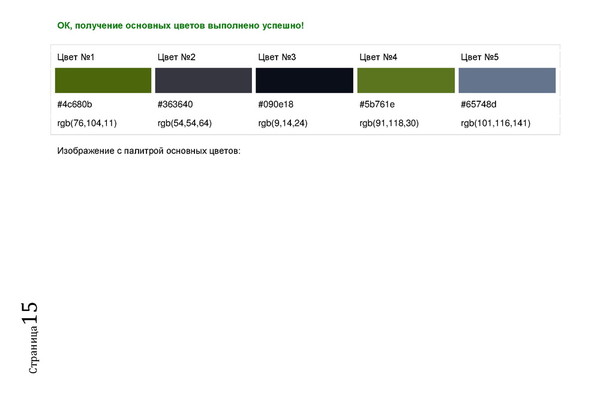600x399 pixels.
Task: Click the hex code #5b761e
Action: point(377,104)
